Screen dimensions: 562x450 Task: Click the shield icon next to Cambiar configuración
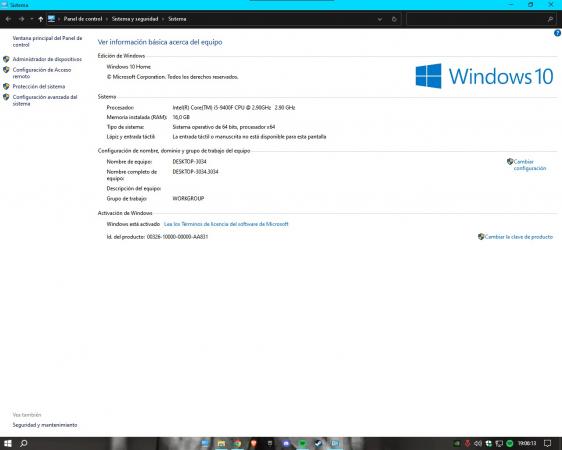pos(510,162)
